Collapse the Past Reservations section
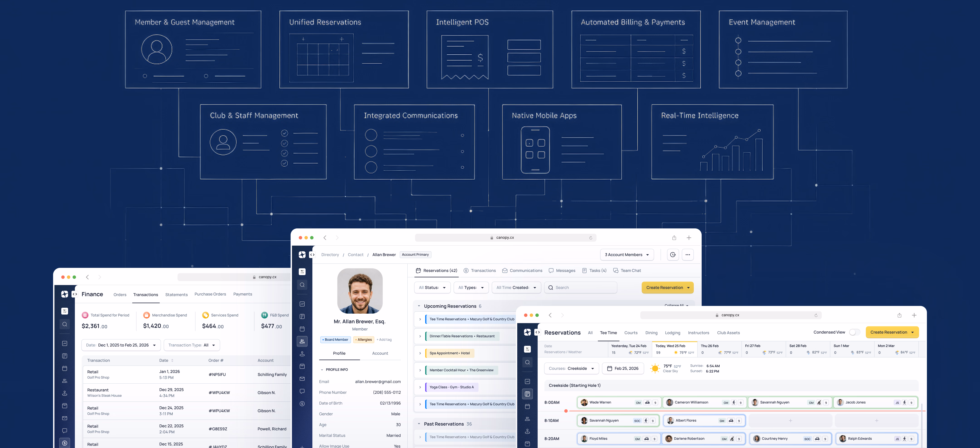Screen dimensions: 980x448 pyautogui.click(x=419, y=424)
